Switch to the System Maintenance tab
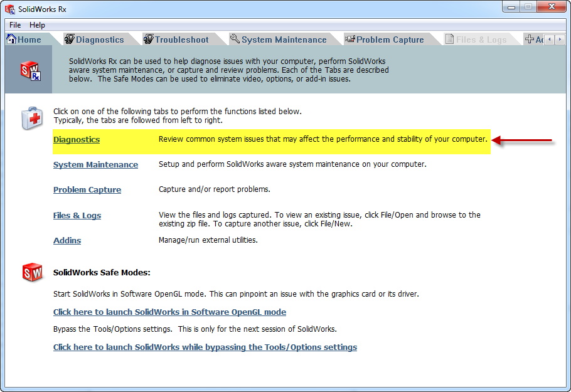This screenshot has height=392, width=571. tap(284, 40)
